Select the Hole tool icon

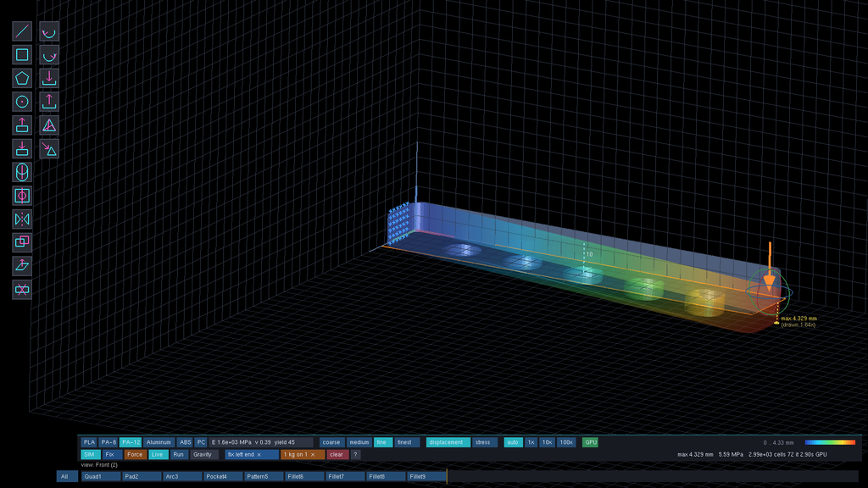coord(22,196)
